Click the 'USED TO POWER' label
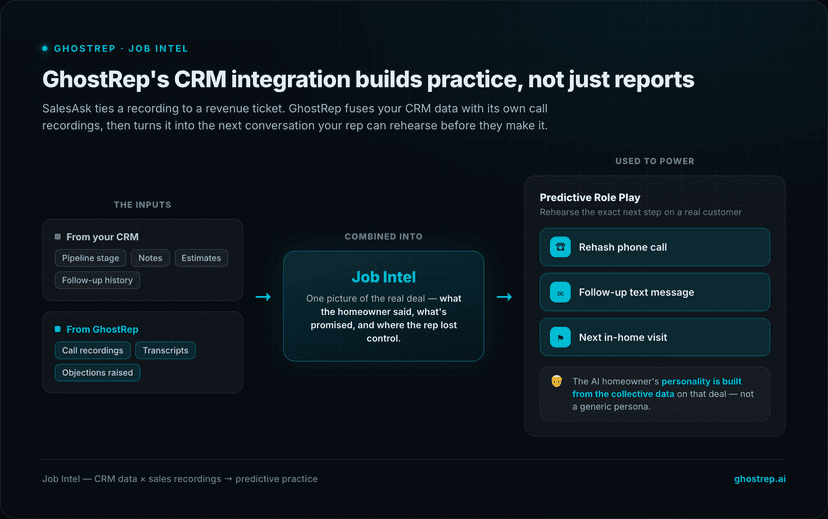The height and width of the screenshot is (519, 828). 655,161
